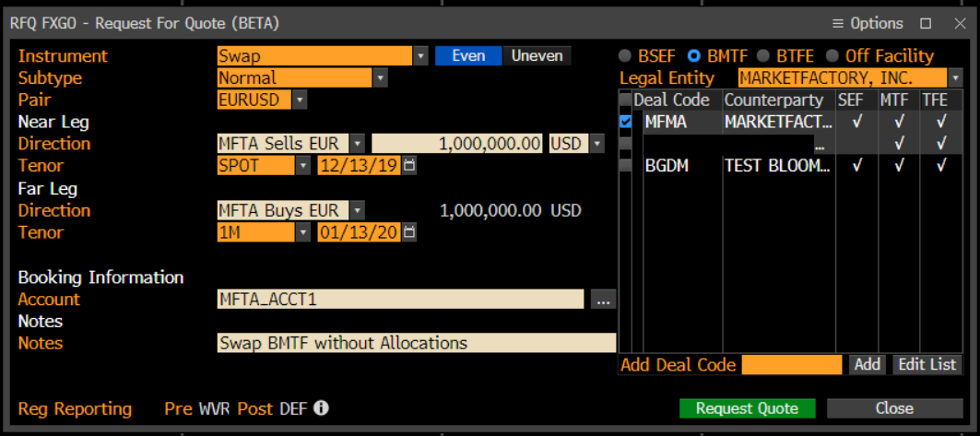Choose the BTFE facility radio button
This screenshot has height=436, width=980.
pos(763,56)
